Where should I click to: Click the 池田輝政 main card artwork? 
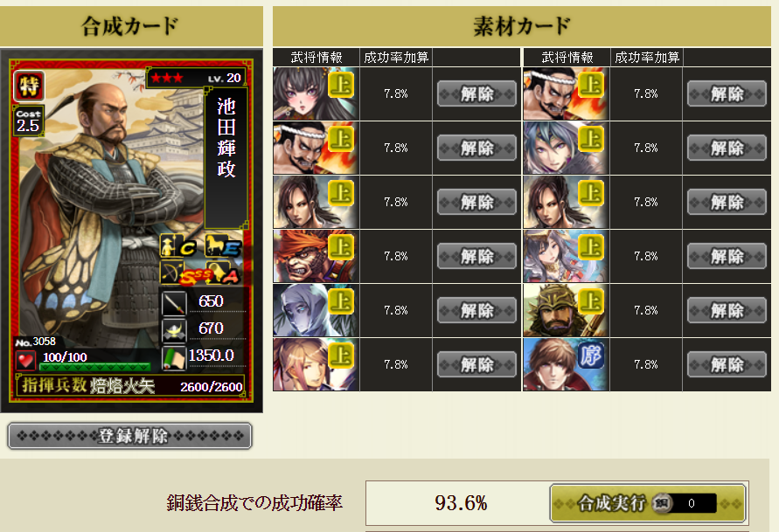click(109, 209)
